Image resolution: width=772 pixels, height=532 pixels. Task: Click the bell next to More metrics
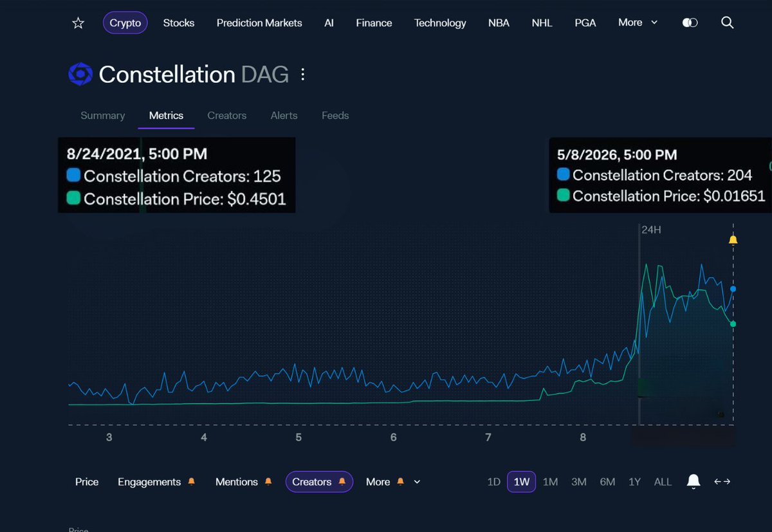click(x=400, y=482)
